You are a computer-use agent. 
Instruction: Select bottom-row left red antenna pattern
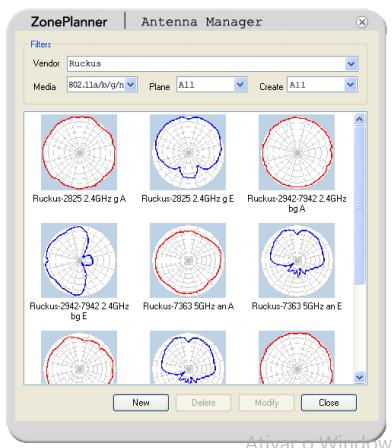(x=79, y=357)
